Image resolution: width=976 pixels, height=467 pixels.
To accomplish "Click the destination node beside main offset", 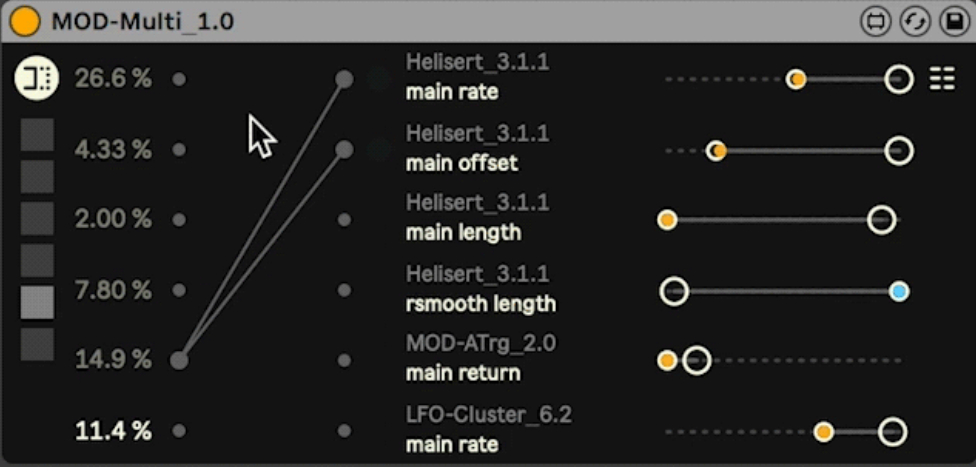I will coord(344,149).
